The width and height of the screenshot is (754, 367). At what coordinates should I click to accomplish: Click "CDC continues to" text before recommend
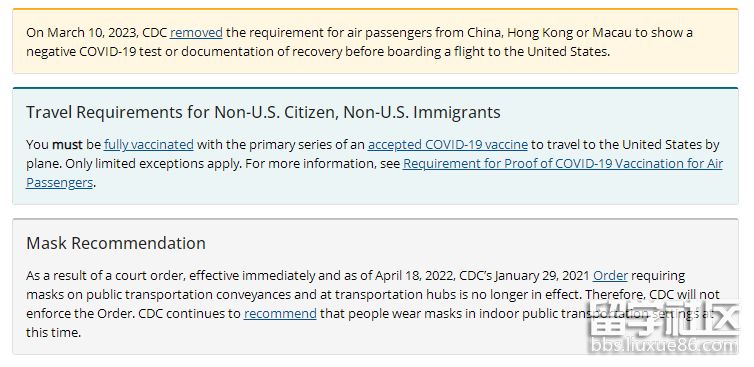click(x=189, y=314)
